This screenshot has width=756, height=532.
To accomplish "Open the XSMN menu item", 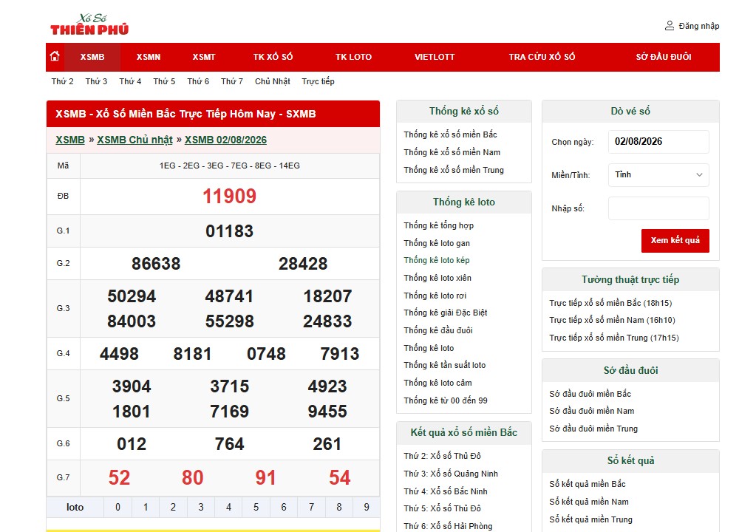I will [x=149, y=57].
